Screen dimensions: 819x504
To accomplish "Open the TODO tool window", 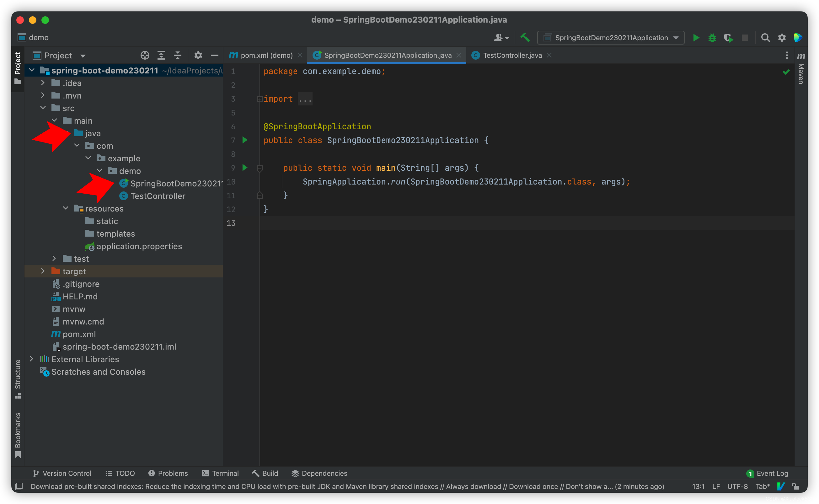I will click(x=120, y=473).
